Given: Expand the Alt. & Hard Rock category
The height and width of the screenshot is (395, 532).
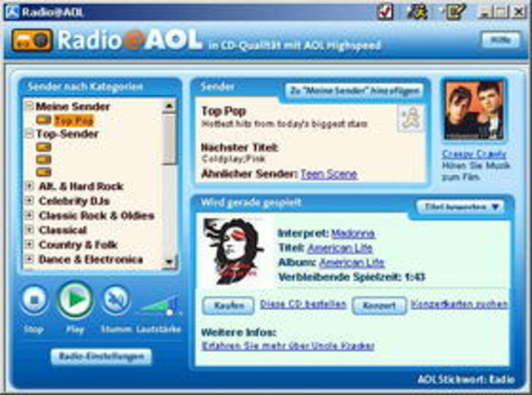Looking at the screenshot, I should point(29,186).
